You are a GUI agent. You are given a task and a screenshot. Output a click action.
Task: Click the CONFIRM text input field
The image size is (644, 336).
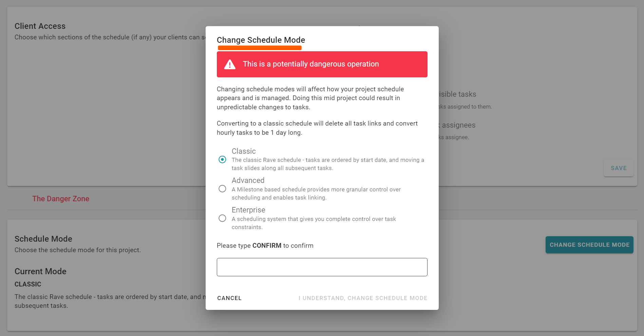(x=322, y=267)
